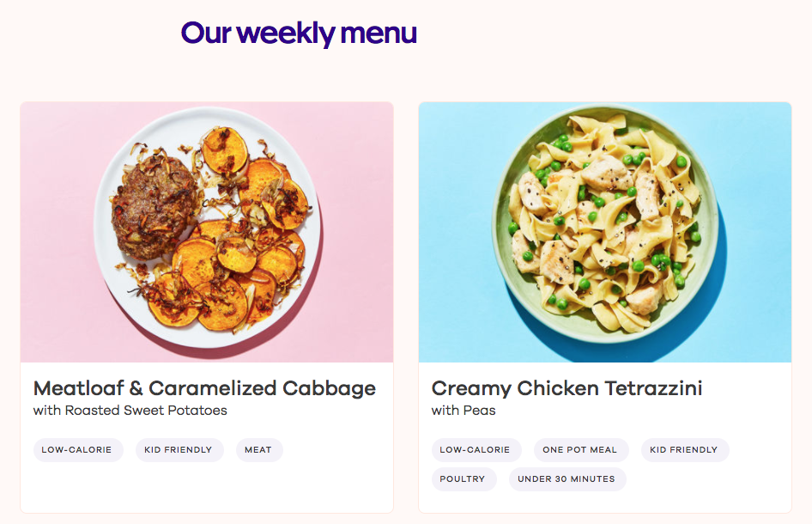Click the Our weekly menu heading
This screenshot has width=812, height=524.
tap(298, 33)
